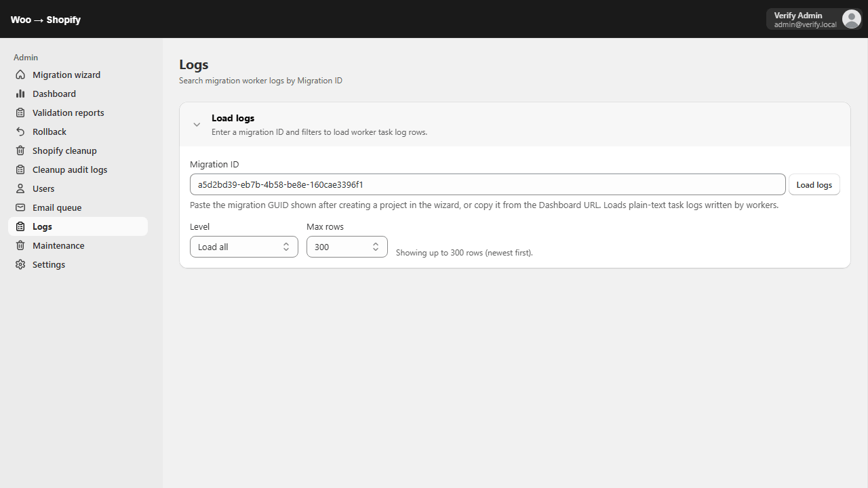Open the Email queue page
Screen dimensions: 868x488
[x=78, y=207]
